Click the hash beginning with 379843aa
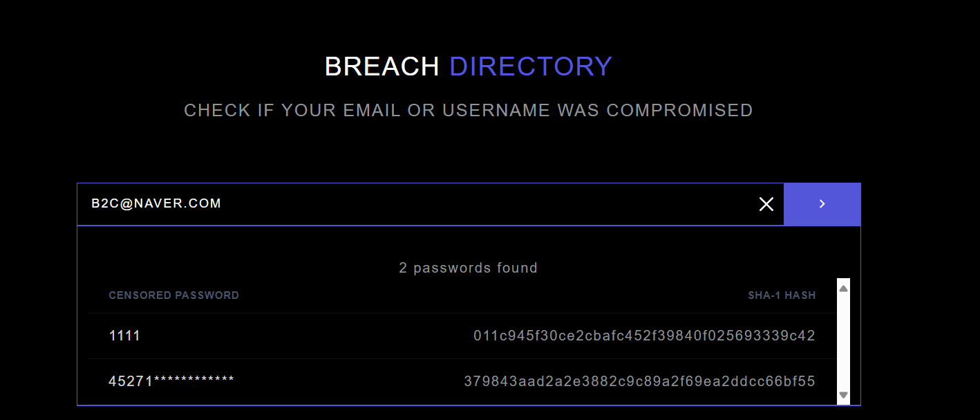Image resolution: width=980 pixels, height=420 pixels. (640, 381)
